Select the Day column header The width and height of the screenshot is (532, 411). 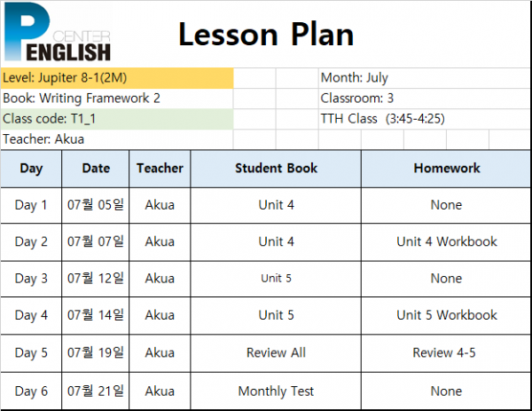coord(31,169)
